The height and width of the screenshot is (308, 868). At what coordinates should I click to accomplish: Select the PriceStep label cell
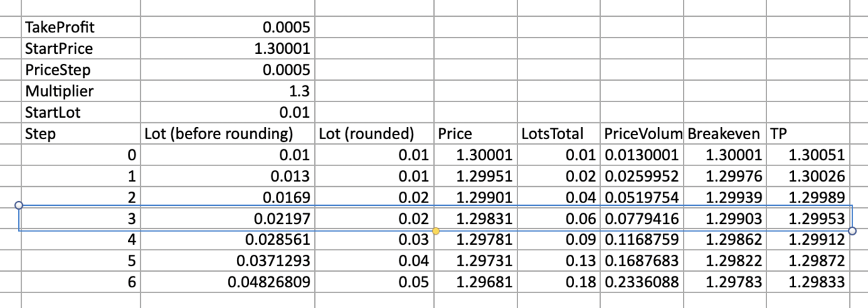pos(79,69)
